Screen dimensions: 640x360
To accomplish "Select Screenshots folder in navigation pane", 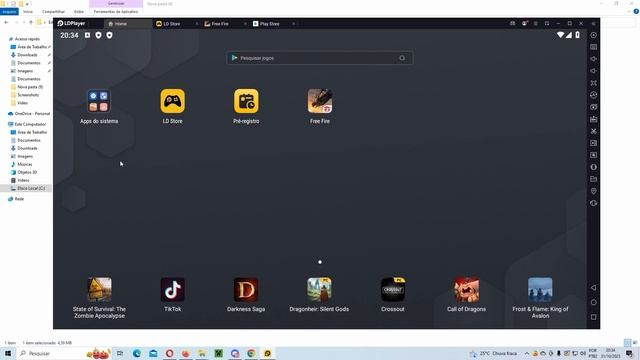I will pos(28,95).
